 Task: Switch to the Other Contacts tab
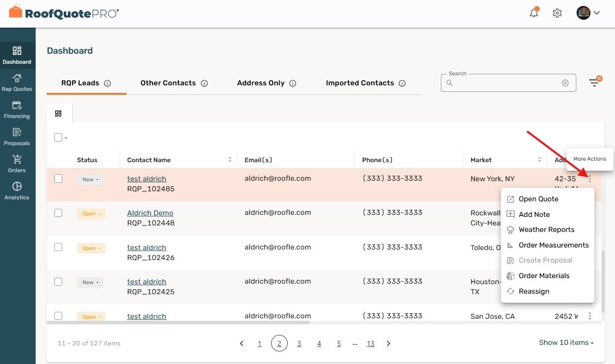[168, 83]
